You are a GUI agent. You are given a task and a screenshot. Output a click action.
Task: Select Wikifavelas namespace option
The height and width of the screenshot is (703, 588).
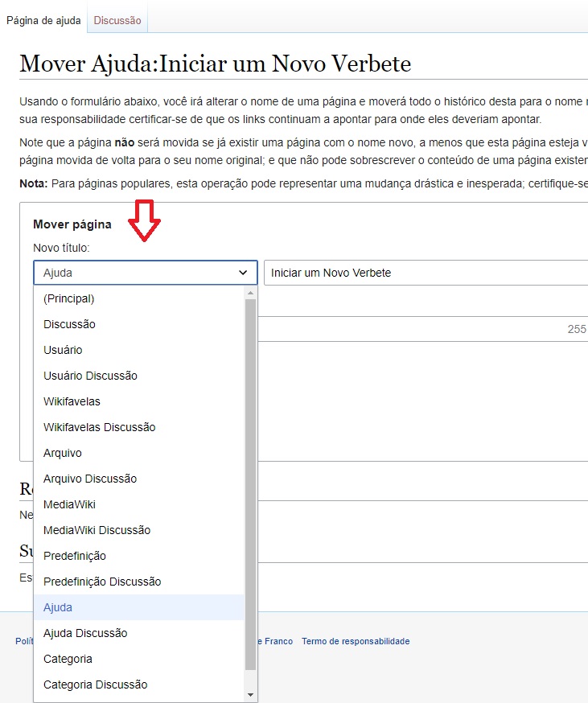72,401
